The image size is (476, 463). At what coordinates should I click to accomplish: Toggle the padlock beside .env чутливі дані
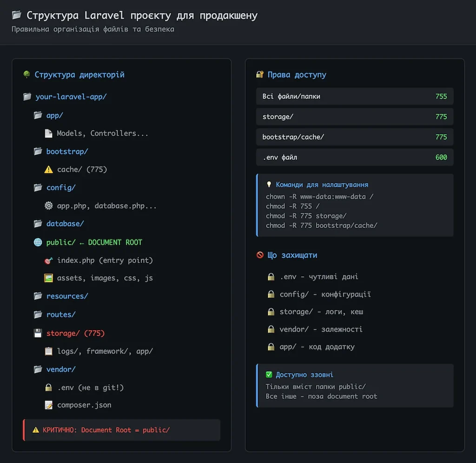(271, 276)
